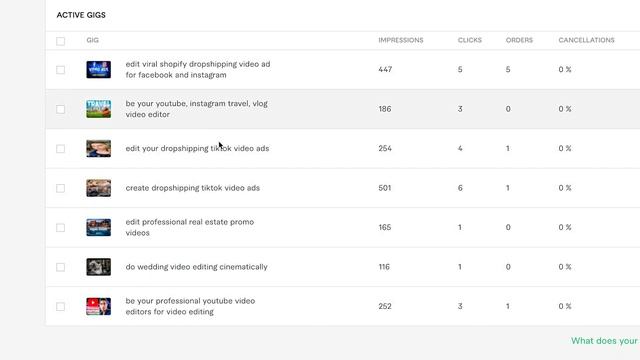
Task: Tick checkbox for 'edit your dropshipping tiktok video ads'
Action: [60, 149]
